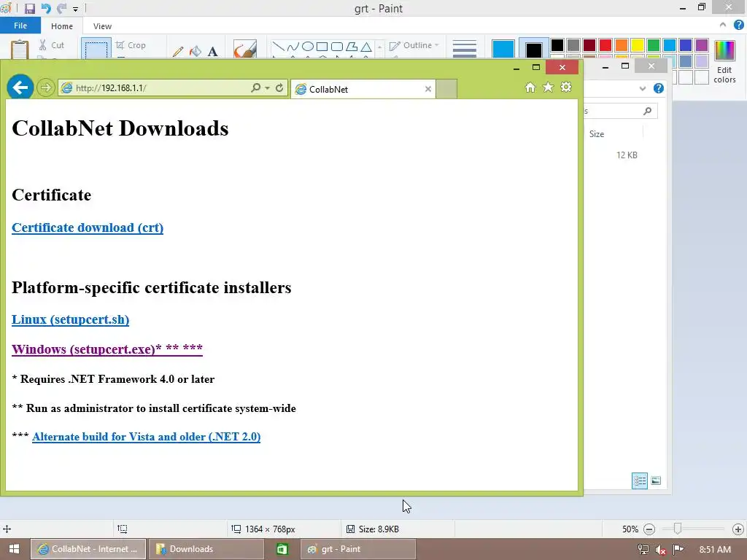Image resolution: width=747 pixels, height=560 pixels.
Task: Select the Color 2 black swatch in Paint
Action: click(533, 49)
